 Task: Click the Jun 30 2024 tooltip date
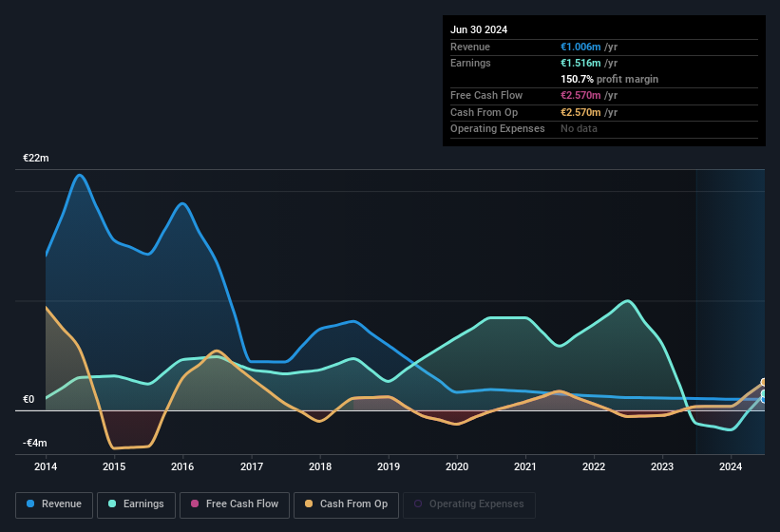(x=479, y=29)
